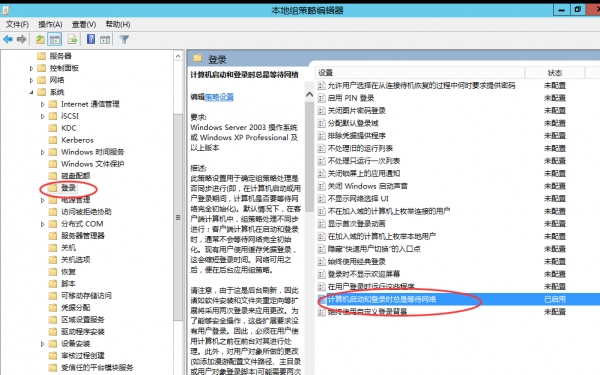This screenshot has height=375, width=600.
Task: Select the 区域设置服务 tree item
Action: pyautogui.click(x=83, y=320)
